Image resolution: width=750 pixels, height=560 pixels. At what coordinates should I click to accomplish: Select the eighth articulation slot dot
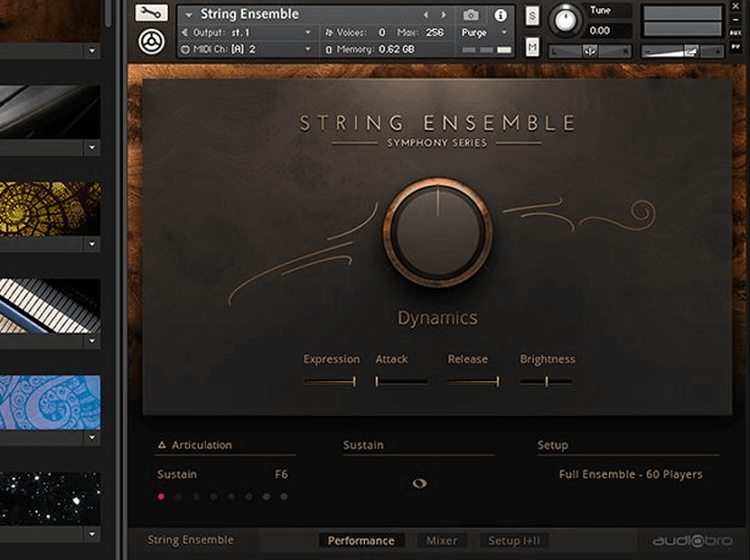[x=284, y=497]
